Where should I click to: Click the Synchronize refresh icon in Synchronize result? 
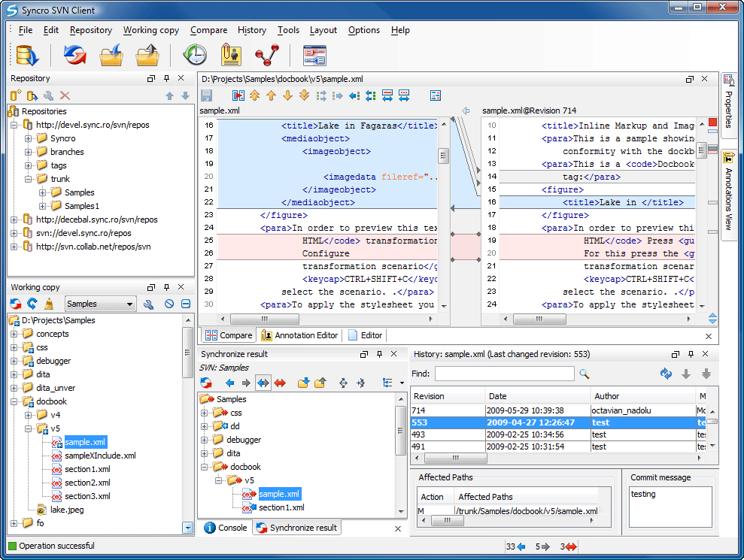coord(206,383)
